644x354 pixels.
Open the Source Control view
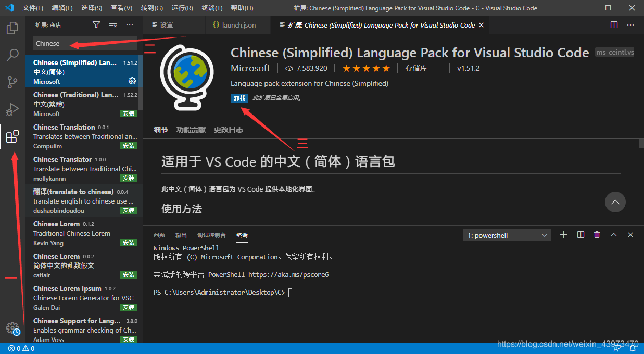coord(12,82)
